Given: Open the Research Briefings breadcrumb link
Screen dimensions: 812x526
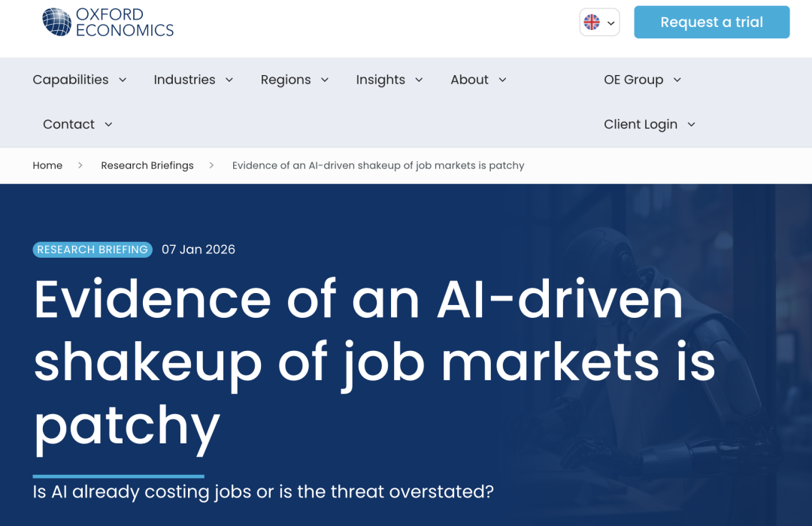Looking at the screenshot, I should coord(147,165).
